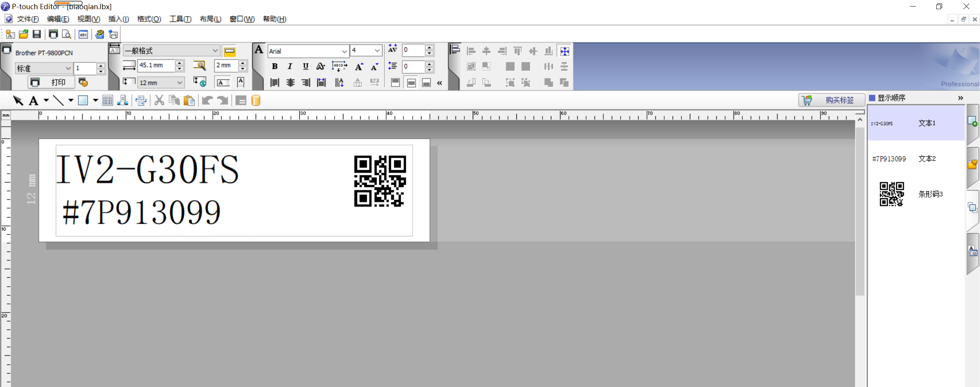Increase font size with larger A icon
The image size is (980, 387).
[x=359, y=67]
